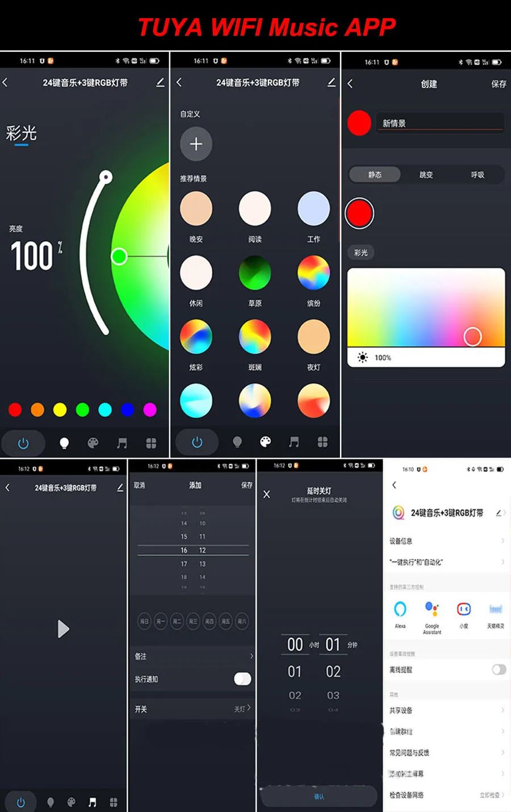Toggle the 离线提醒 switch
Screen dimensions: 511x812
click(x=499, y=669)
